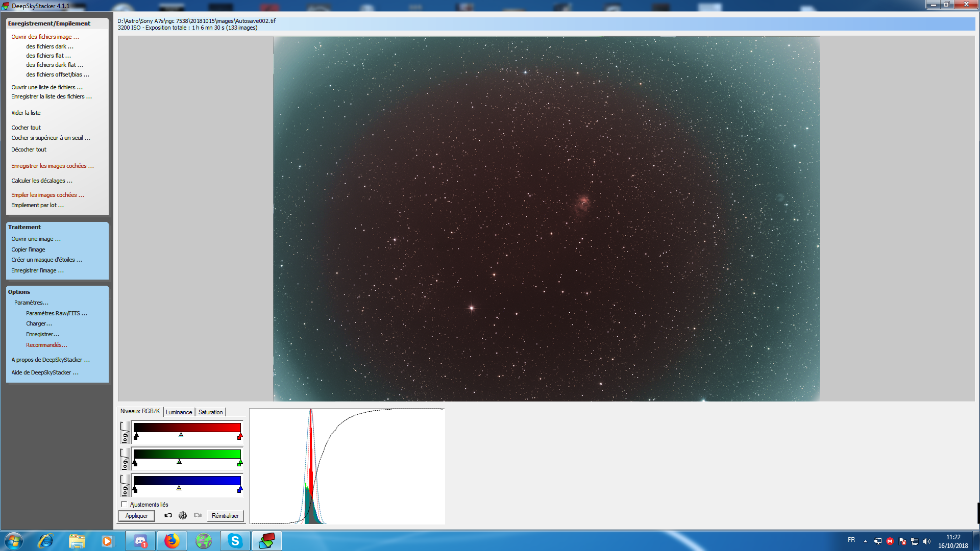Click the Appliquer button

coord(136,516)
